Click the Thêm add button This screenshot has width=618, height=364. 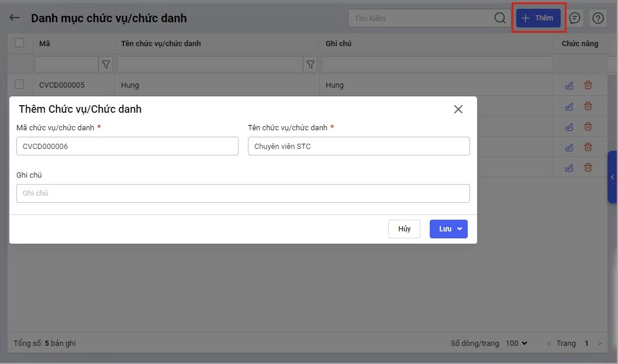[x=538, y=18]
